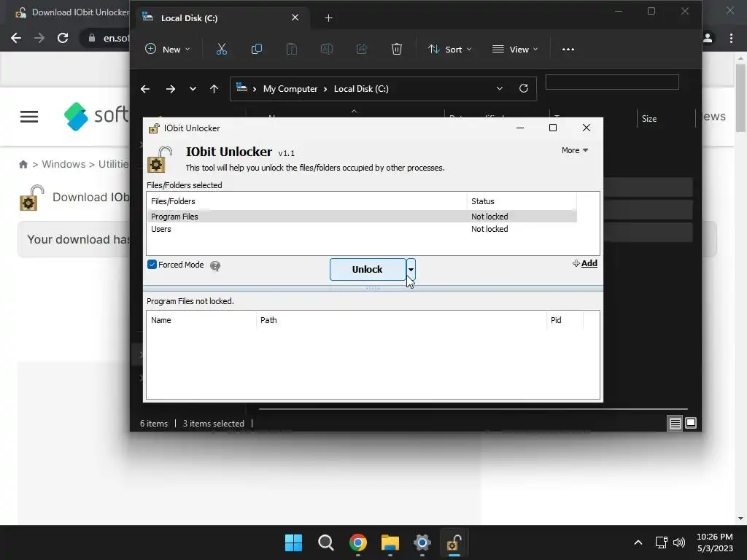Select the Download IObit Unlocker Chrome tab

71,12
